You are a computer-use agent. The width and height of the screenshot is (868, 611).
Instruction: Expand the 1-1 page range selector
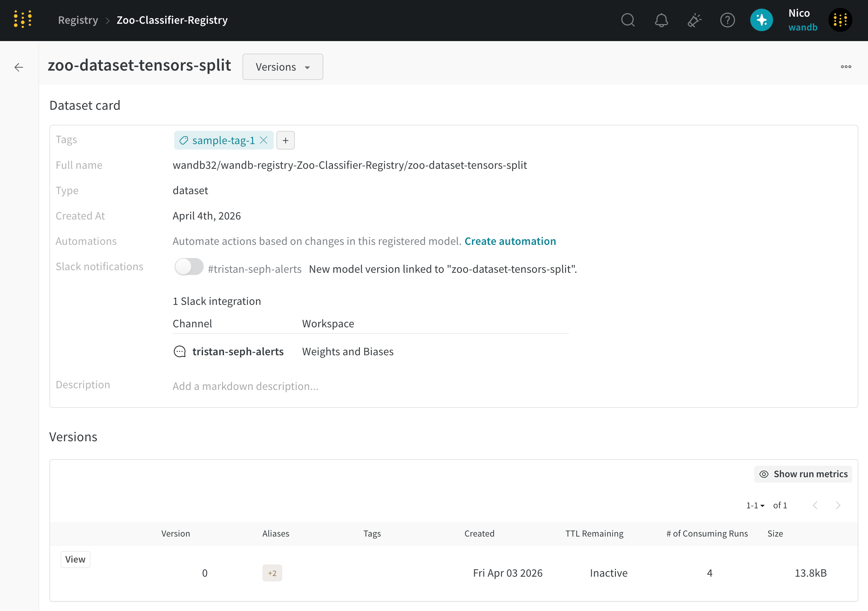click(755, 505)
